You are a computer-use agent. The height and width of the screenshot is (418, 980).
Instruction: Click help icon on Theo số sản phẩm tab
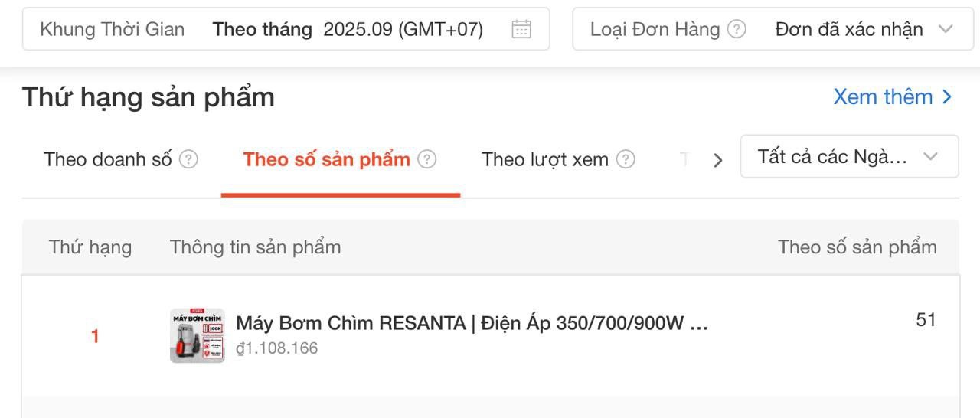[427, 159]
